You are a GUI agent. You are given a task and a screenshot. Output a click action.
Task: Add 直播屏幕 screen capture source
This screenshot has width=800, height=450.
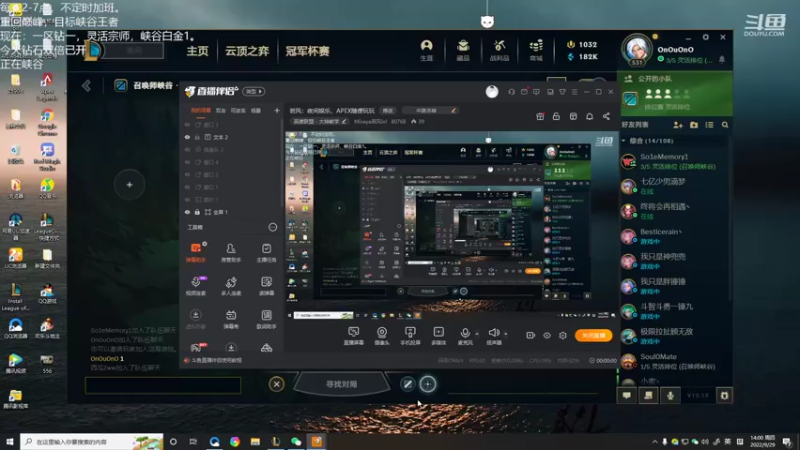353,336
